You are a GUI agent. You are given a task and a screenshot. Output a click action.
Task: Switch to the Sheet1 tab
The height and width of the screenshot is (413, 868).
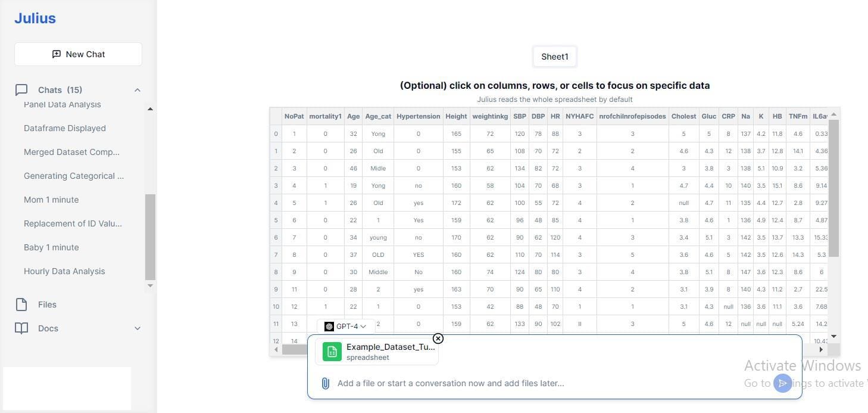555,57
